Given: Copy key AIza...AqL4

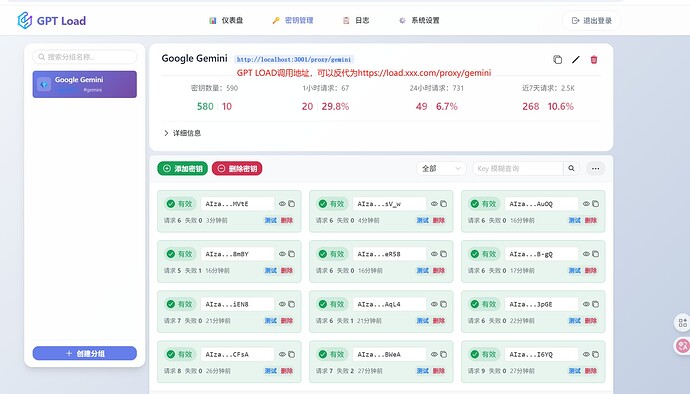Looking at the screenshot, I should pyautogui.click(x=444, y=304).
